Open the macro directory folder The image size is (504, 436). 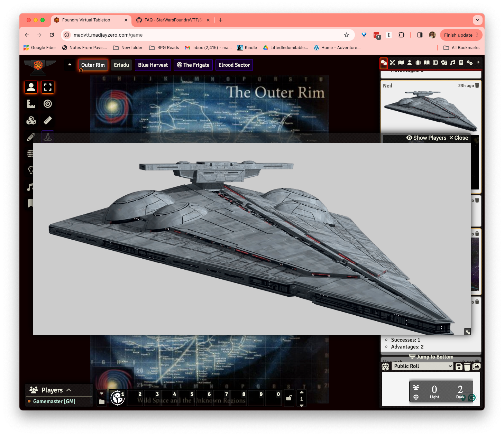pyautogui.click(x=102, y=402)
